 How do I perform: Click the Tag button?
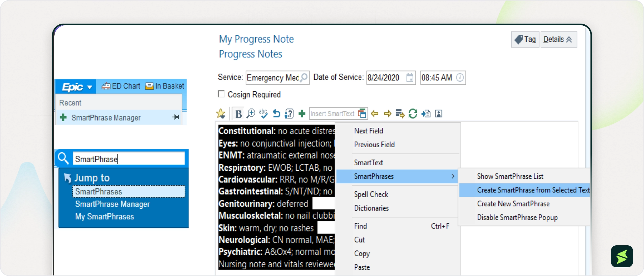525,40
